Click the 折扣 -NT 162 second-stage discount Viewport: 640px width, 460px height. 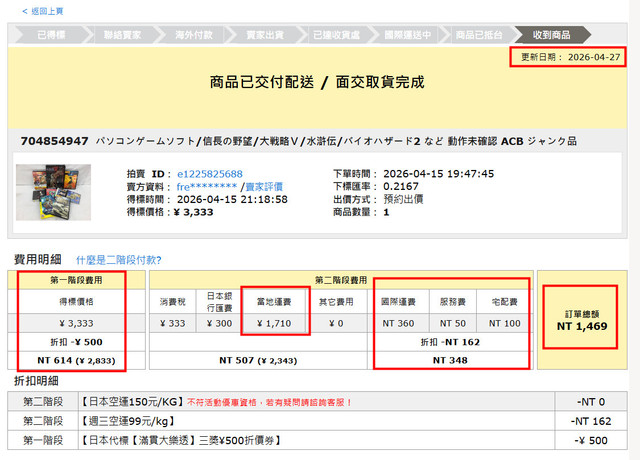tap(450, 342)
